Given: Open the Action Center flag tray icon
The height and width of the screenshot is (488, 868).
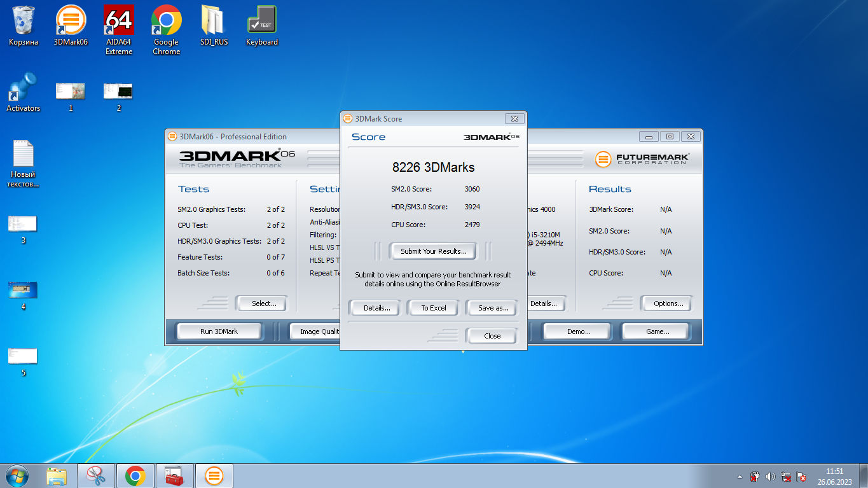Looking at the screenshot, I should [802, 477].
